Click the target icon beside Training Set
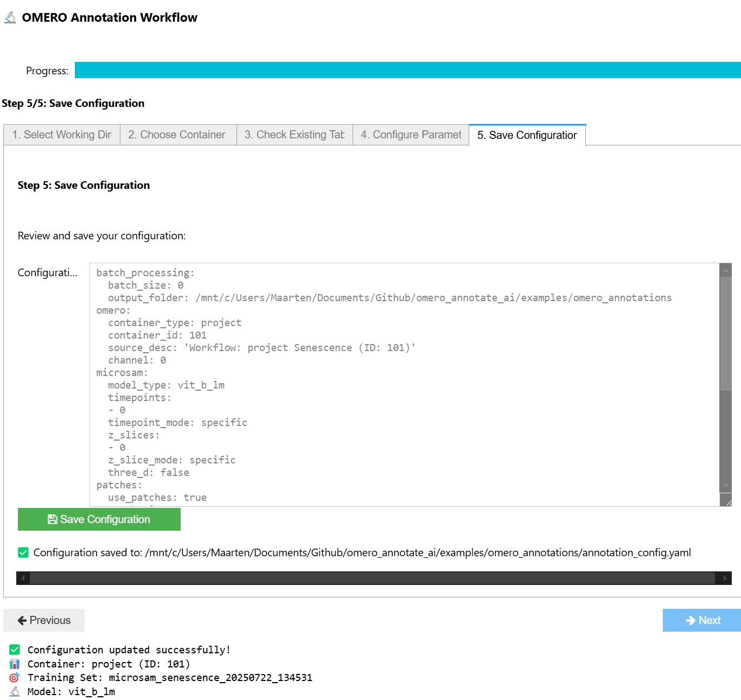 click(x=15, y=677)
